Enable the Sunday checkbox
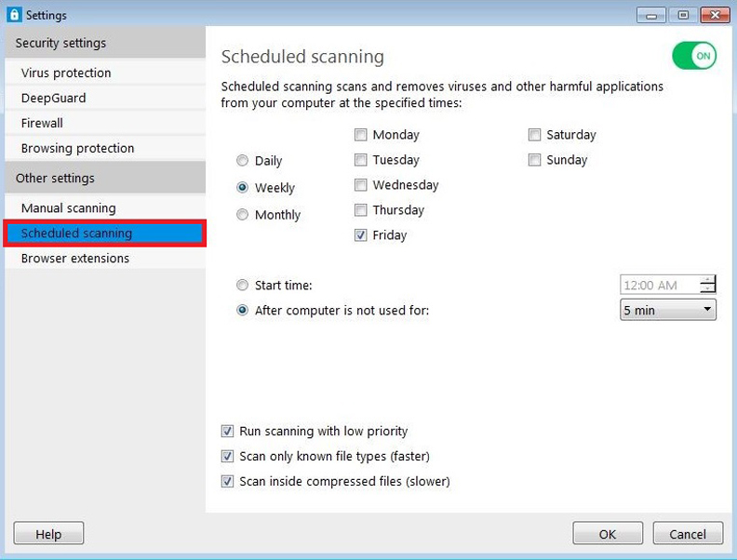The height and width of the screenshot is (560, 737). coord(535,160)
